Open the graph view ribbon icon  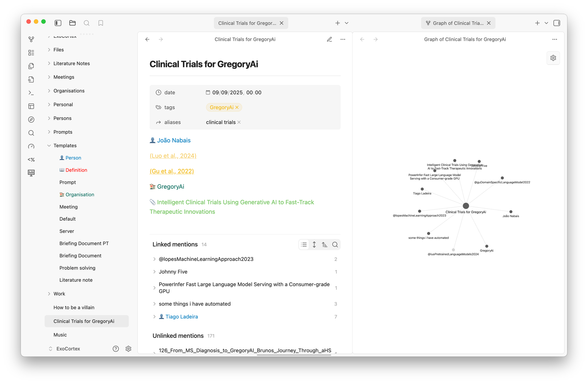tap(31, 39)
